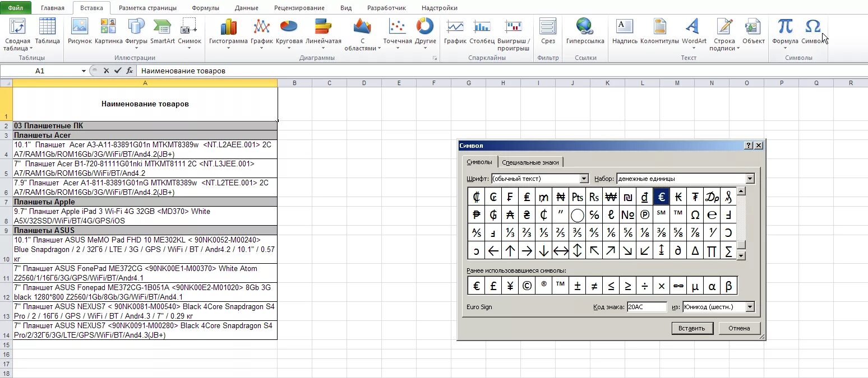Cancel formula bar entry (X)
This screenshot has width=868, height=378.
[107, 71]
